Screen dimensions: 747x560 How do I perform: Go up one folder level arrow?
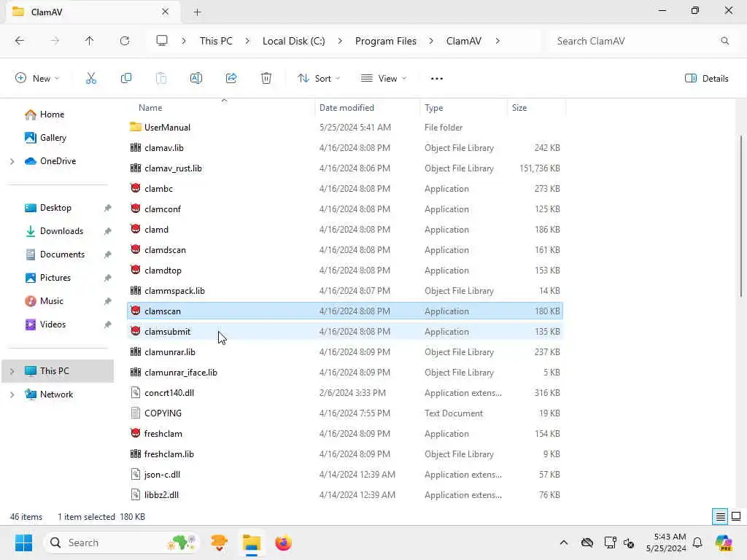[90, 41]
